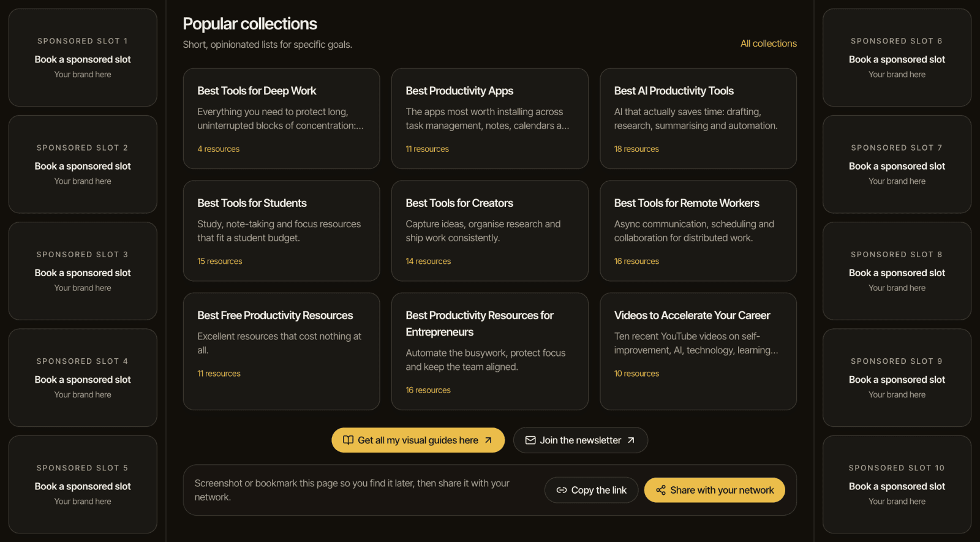Image resolution: width=980 pixels, height=542 pixels.
Task: Click arrow icon on Join the newsletter button
Action: point(631,440)
